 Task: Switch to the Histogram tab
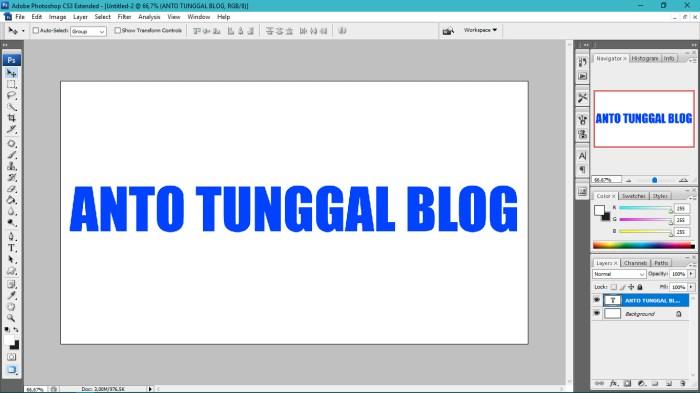[645, 59]
